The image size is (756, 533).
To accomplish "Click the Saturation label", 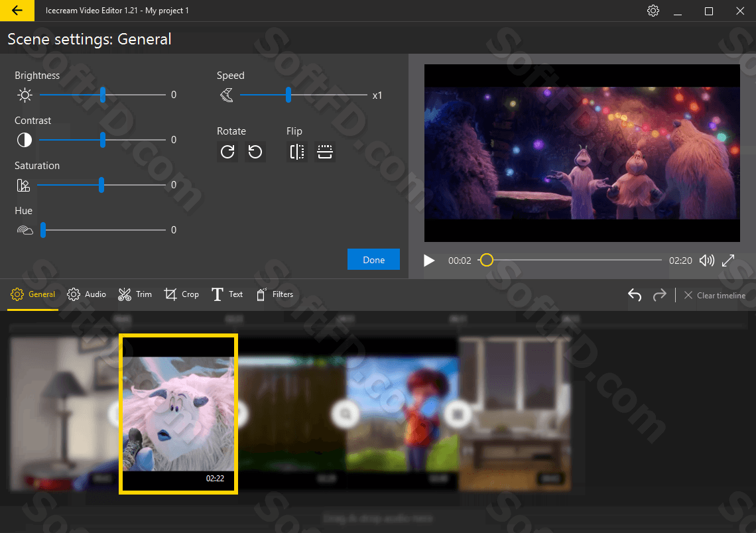I will pyautogui.click(x=37, y=166).
